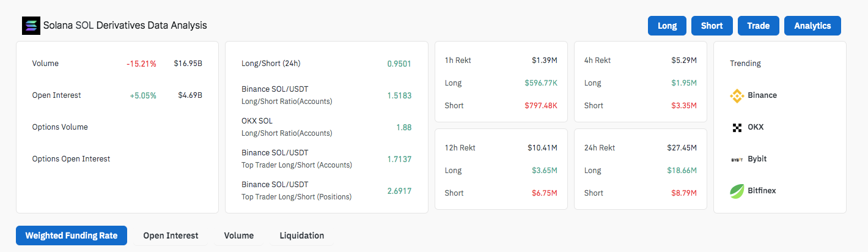This screenshot has width=868, height=252.
Task: Select the Weighted Funding Rate tab
Action: [x=71, y=235]
